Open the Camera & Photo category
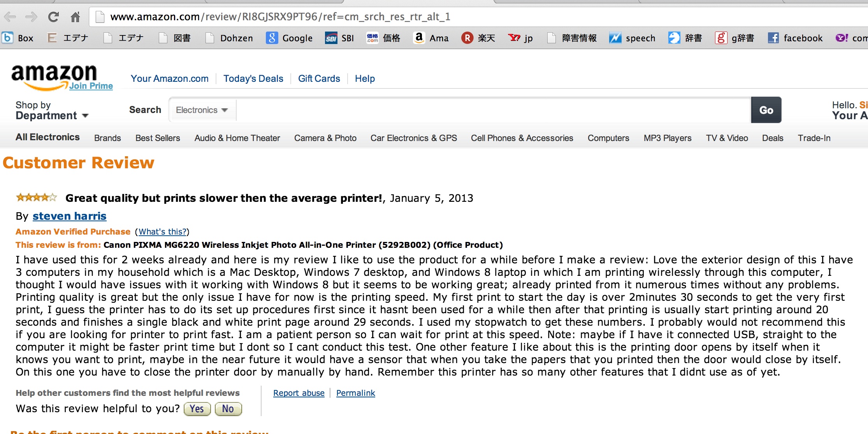Image resolution: width=868 pixels, height=434 pixels. tap(325, 138)
